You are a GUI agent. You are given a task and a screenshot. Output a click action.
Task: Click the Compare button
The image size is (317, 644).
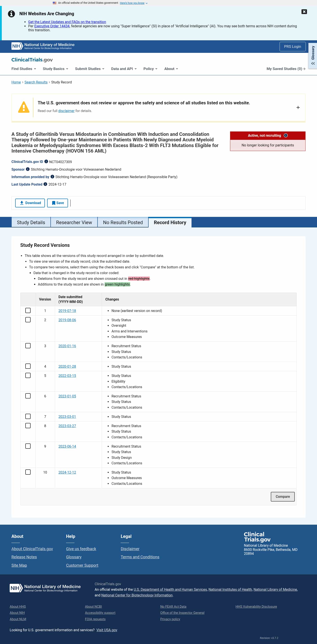(283, 497)
